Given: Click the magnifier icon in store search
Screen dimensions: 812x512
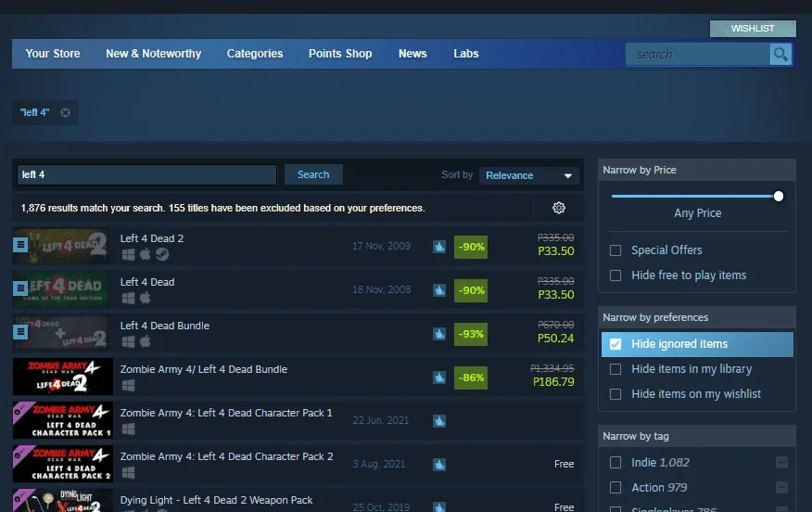Looking at the screenshot, I should [780, 54].
